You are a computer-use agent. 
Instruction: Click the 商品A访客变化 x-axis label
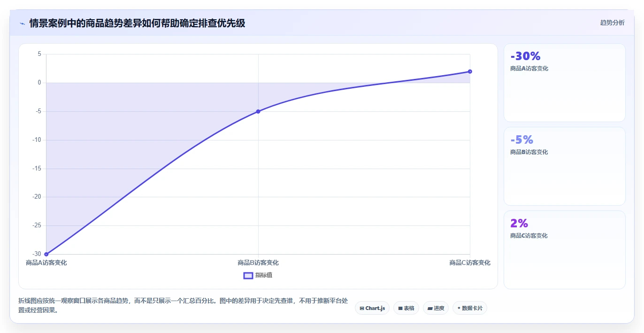tap(46, 263)
